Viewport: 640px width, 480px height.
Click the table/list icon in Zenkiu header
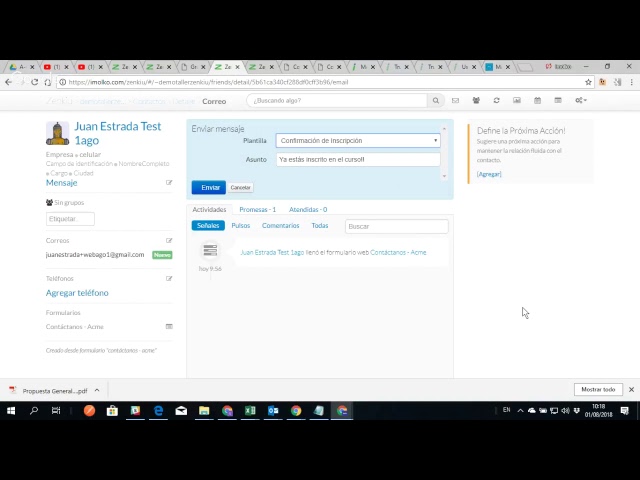click(x=558, y=100)
